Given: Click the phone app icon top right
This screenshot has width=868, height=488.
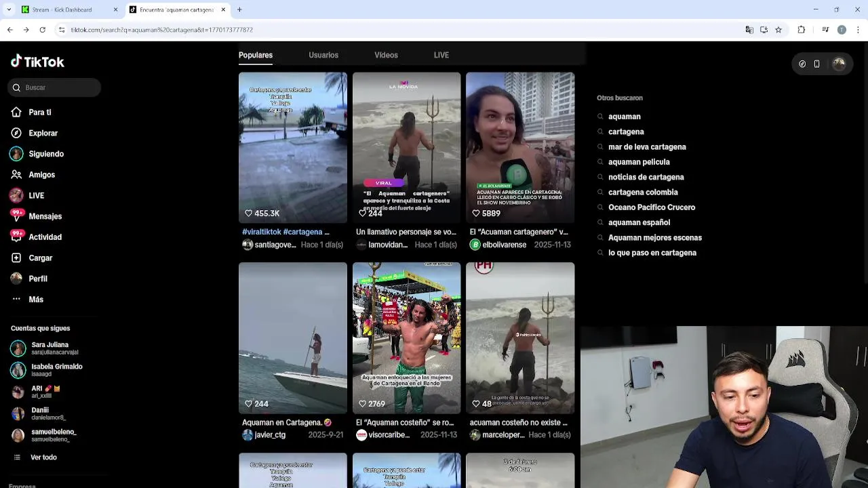Looking at the screenshot, I should 816,64.
